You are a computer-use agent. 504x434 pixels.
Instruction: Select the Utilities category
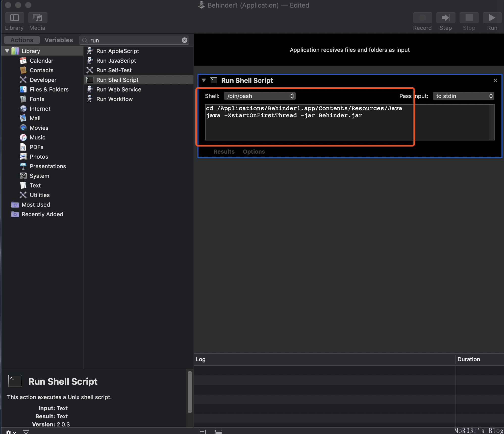pyautogui.click(x=40, y=195)
